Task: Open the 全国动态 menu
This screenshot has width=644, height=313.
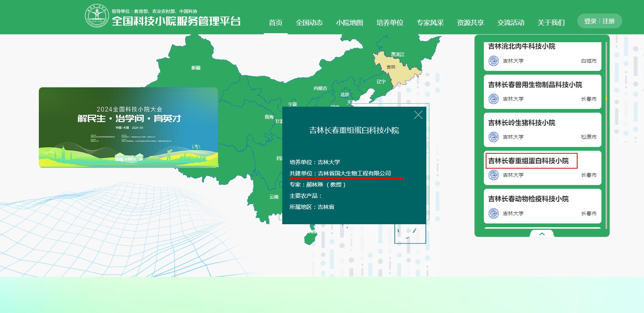Action: (309, 23)
